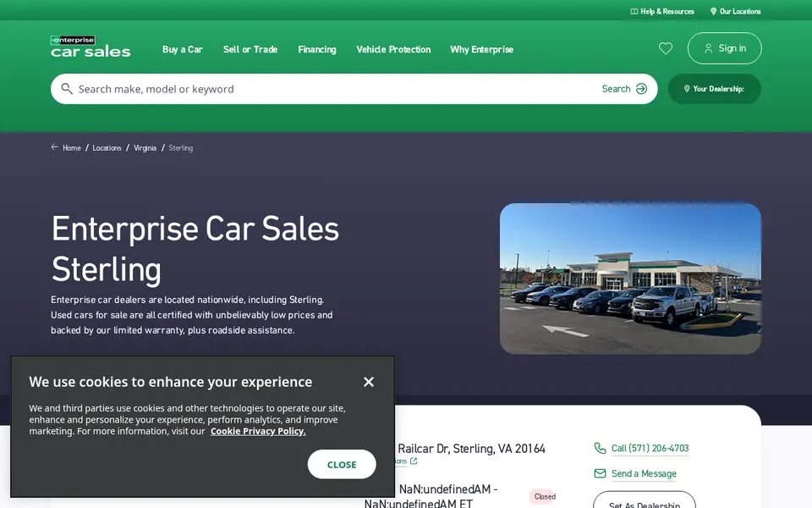The height and width of the screenshot is (508, 812).
Task: Open the Buy a Car menu
Action: click(183, 49)
